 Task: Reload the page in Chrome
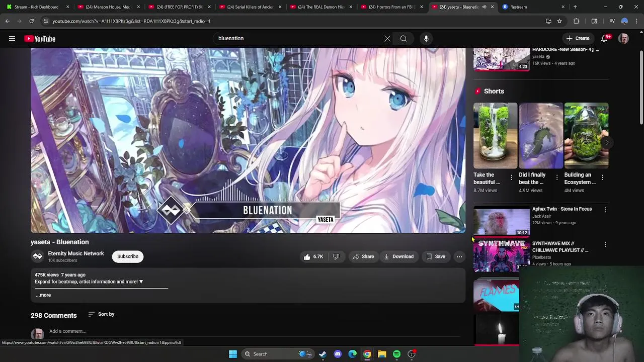click(x=31, y=21)
